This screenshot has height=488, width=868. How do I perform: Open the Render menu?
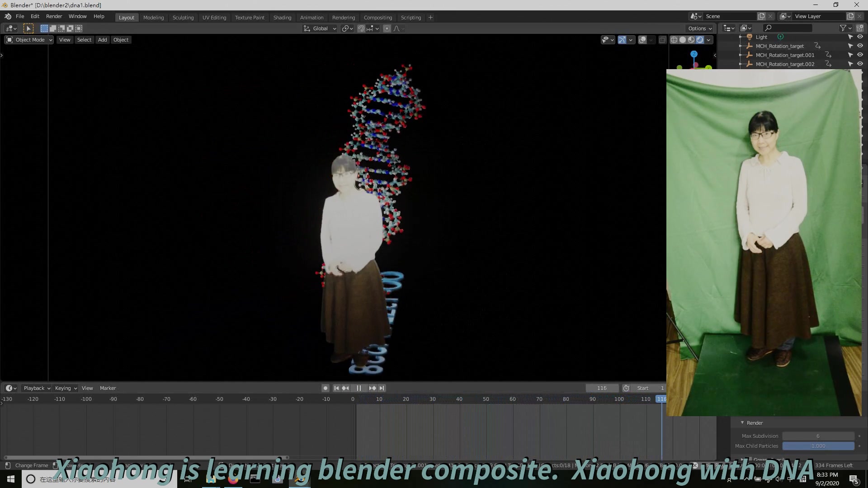coord(54,16)
